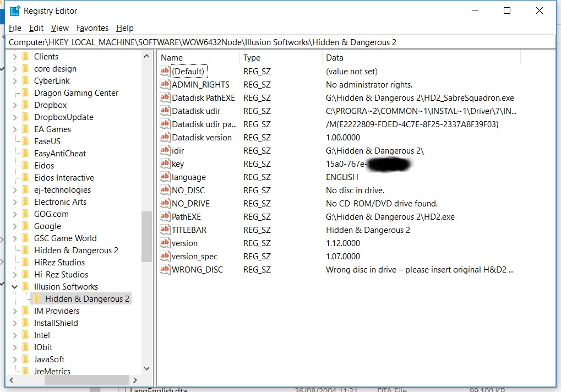Click the folder icon for Electronic Arts
The height and width of the screenshot is (392, 561).
click(x=25, y=202)
